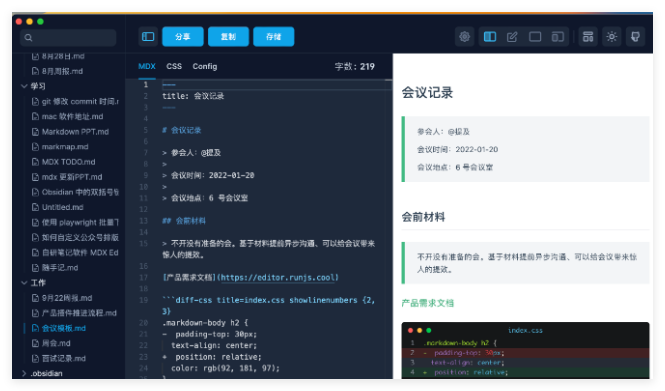665x391 pixels.
Task: Select the active 会议模板.md file
Action: 59,328
